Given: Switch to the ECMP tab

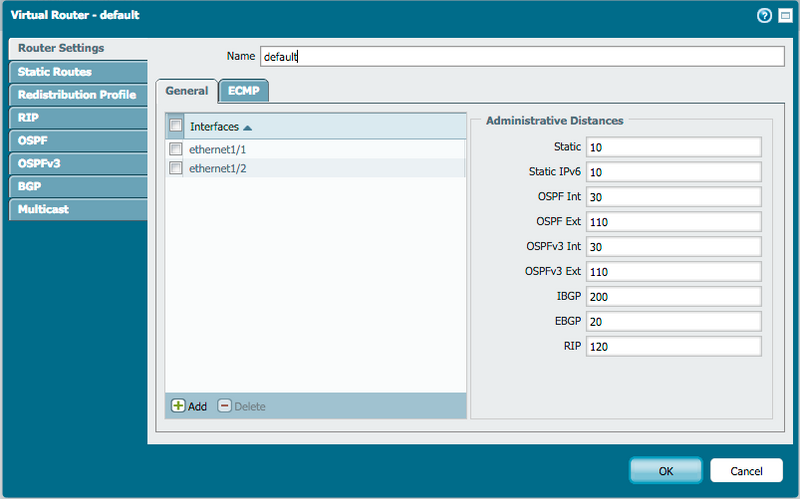Looking at the screenshot, I should pyautogui.click(x=243, y=90).
